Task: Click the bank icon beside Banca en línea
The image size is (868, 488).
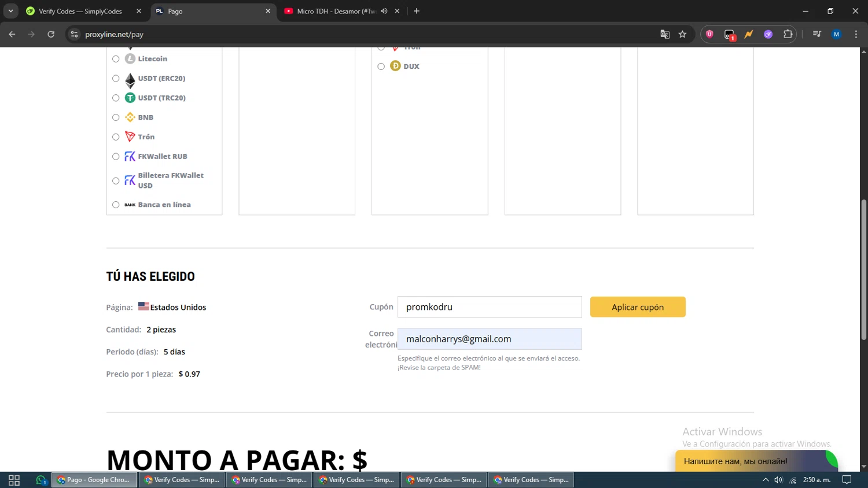Action: click(130, 205)
